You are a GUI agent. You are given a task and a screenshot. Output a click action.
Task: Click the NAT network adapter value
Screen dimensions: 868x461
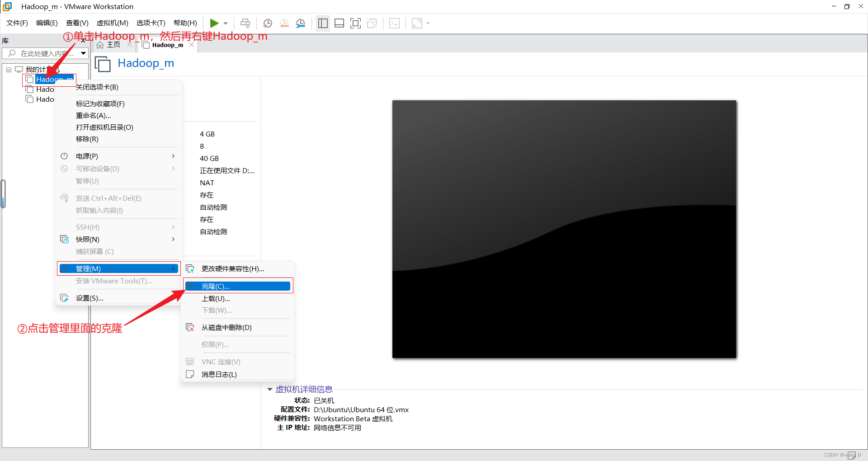point(207,183)
